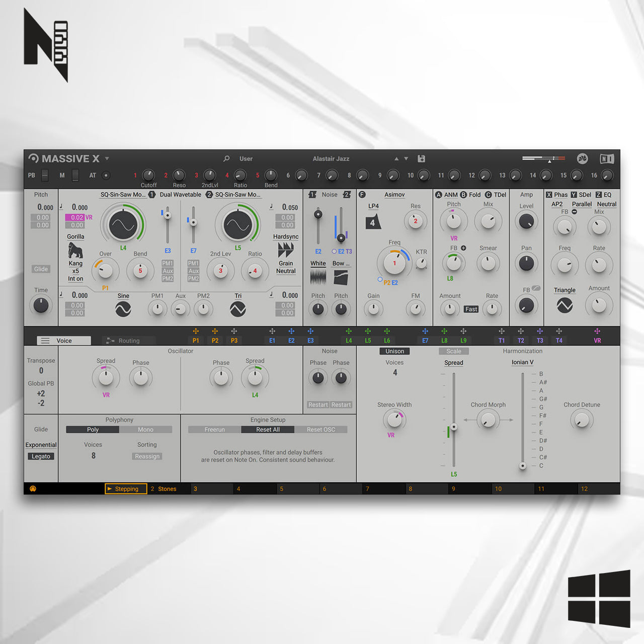Open the MASSIVE X header dropdown
Image resolution: width=644 pixels, height=644 pixels.
107,158
